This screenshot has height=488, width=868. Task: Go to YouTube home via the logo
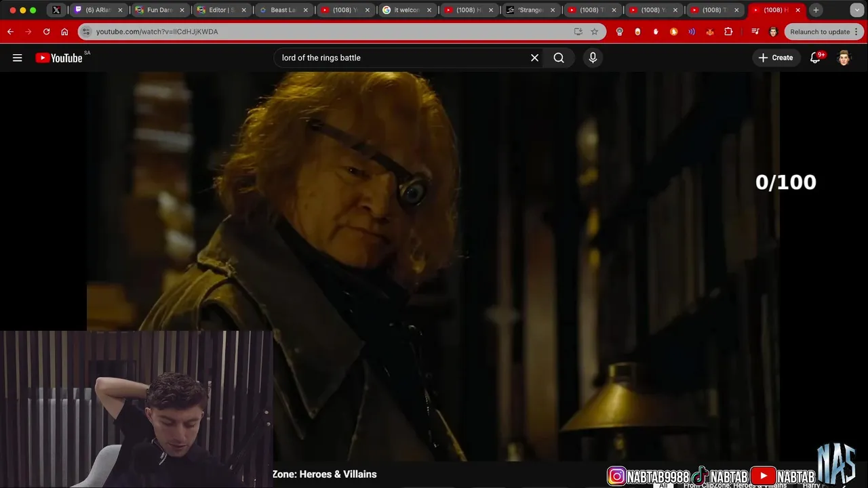click(59, 58)
